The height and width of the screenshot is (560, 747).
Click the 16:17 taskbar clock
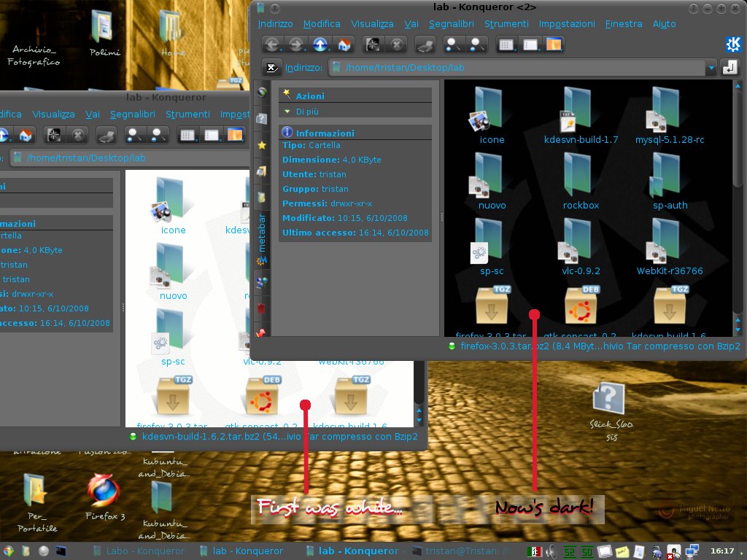(x=722, y=551)
